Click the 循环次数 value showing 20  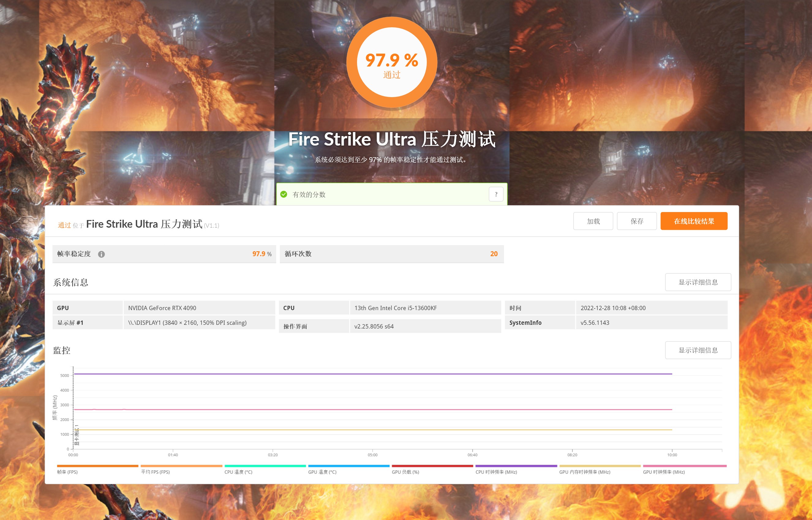(494, 254)
